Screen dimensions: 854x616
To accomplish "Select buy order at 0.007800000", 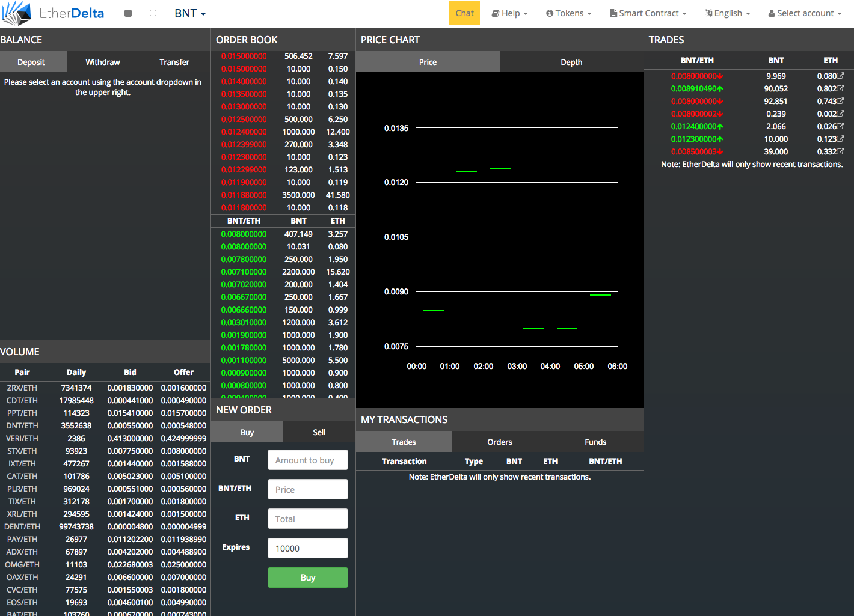I will pos(283,259).
